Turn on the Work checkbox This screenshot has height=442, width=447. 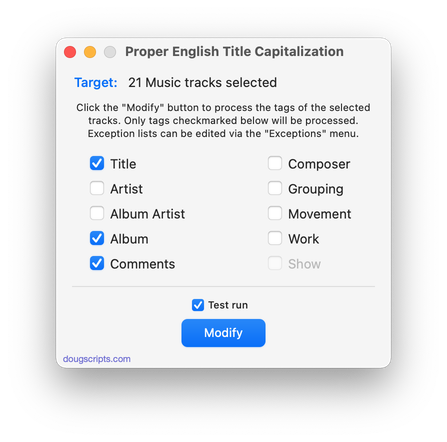point(275,238)
